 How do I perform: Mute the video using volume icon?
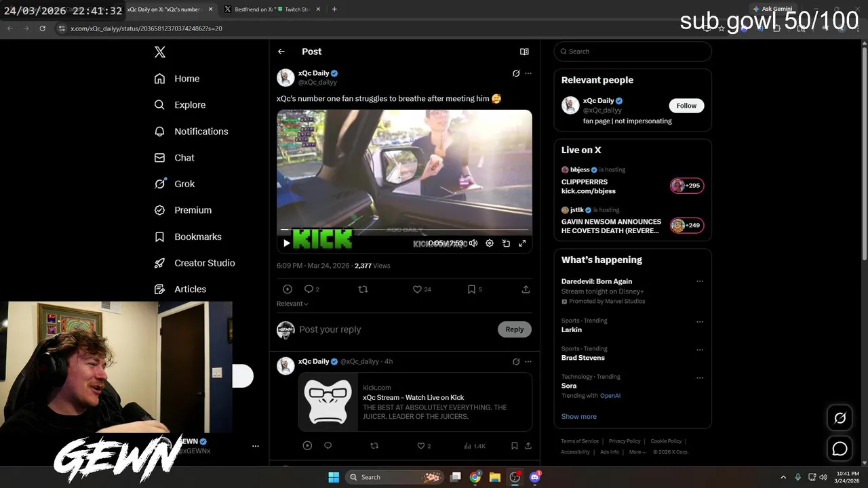click(x=473, y=243)
